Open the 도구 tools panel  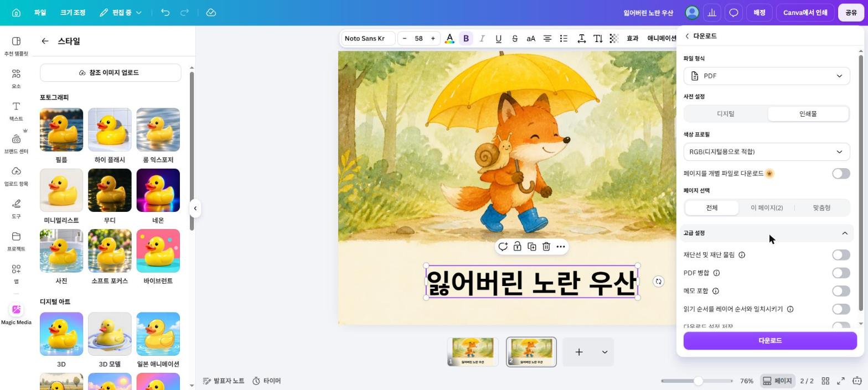click(16, 209)
